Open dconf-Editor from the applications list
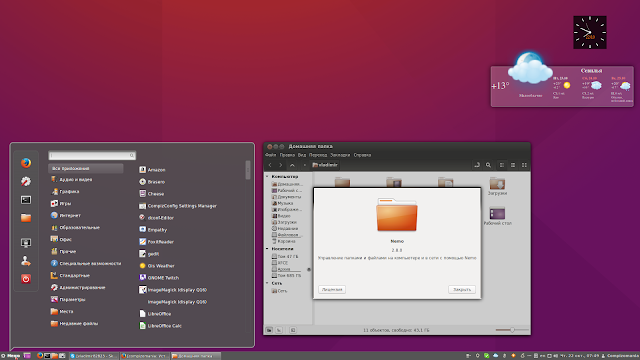The image size is (640, 360). click(156, 218)
